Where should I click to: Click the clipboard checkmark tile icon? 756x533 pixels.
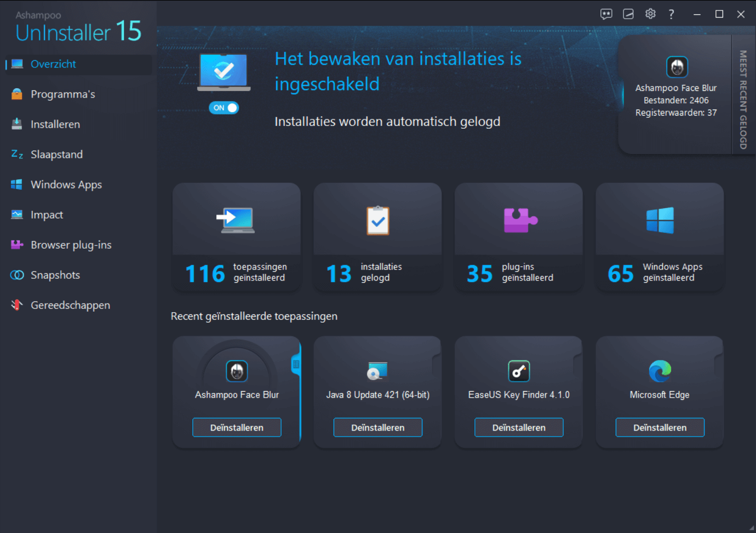[378, 220]
